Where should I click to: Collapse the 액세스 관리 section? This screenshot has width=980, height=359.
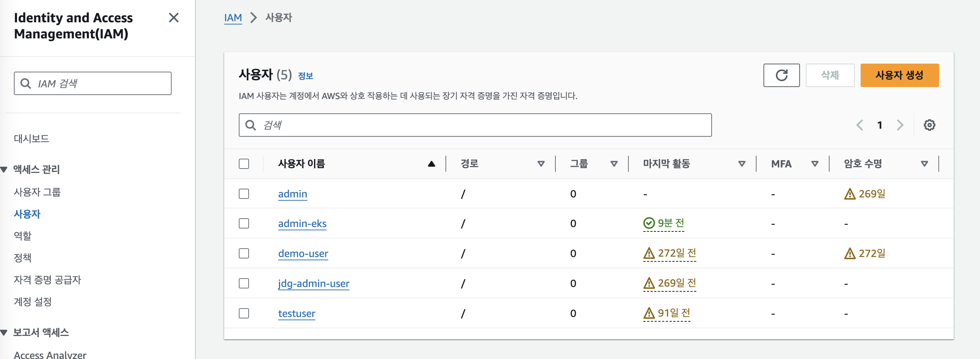(x=4, y=170)
